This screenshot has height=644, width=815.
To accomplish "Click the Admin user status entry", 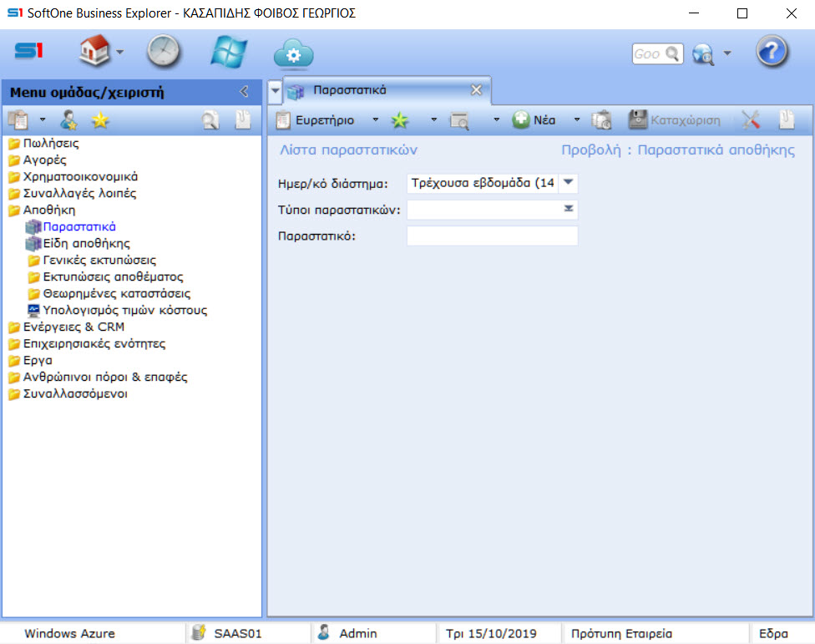I will [x=347, y=633].
